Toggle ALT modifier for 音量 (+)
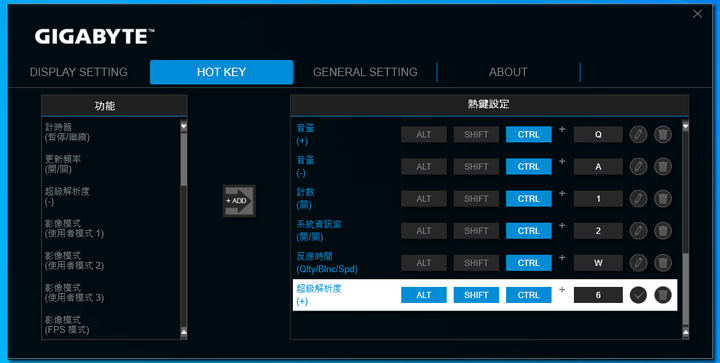 coord(424,134)
